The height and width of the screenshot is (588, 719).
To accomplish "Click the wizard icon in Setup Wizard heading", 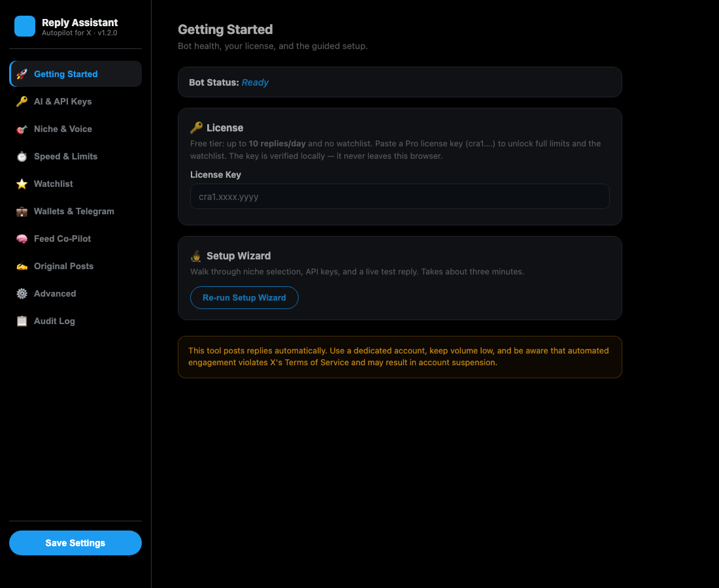I will pos(196,255).
